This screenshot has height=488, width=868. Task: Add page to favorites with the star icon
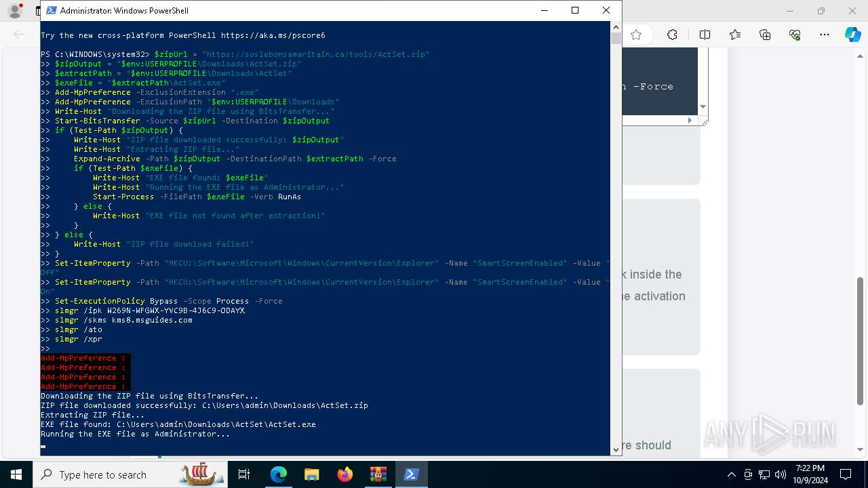coord(636,35)
